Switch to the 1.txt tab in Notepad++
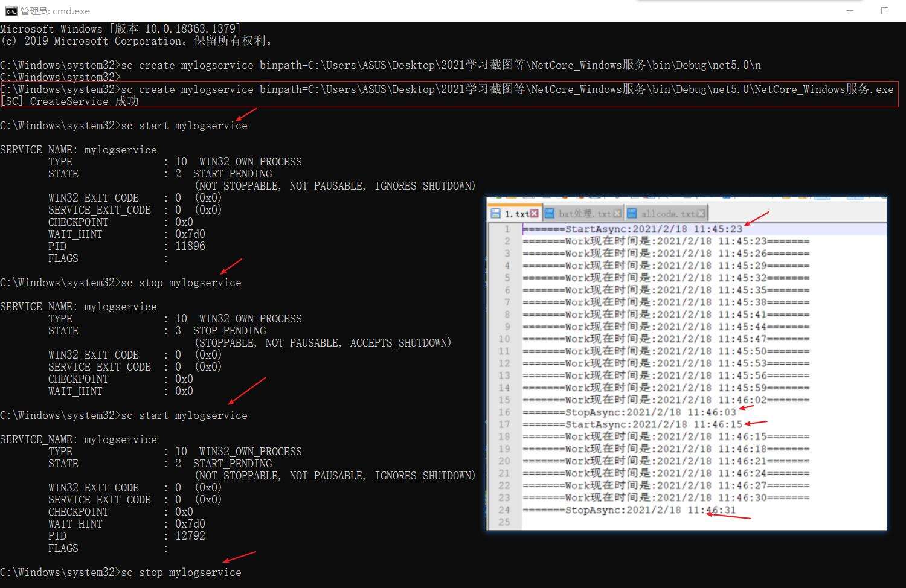The height and width of the screenshot is (588, 906). pos(515,213)
